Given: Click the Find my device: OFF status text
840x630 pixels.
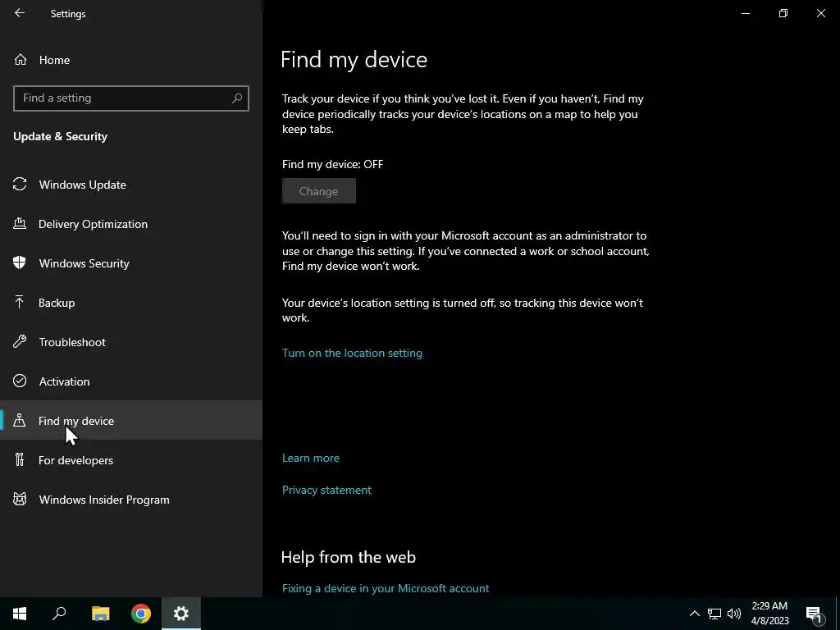Looking at the screenshot, I should click(333, 164).
